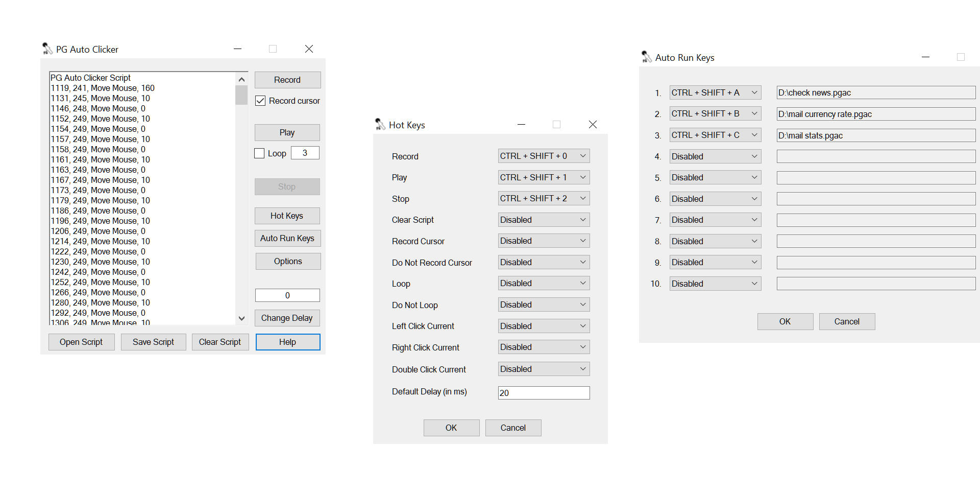Select script row '1252, 249, Move Mouse, 10'

pos(101,282)
